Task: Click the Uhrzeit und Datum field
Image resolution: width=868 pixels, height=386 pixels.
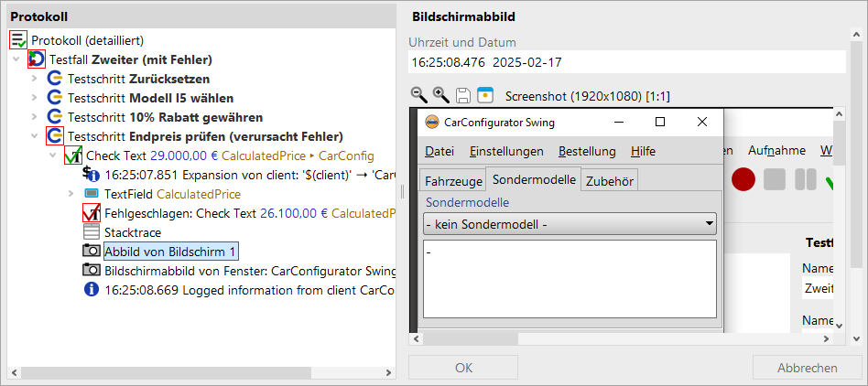Action: pos(627,62)
